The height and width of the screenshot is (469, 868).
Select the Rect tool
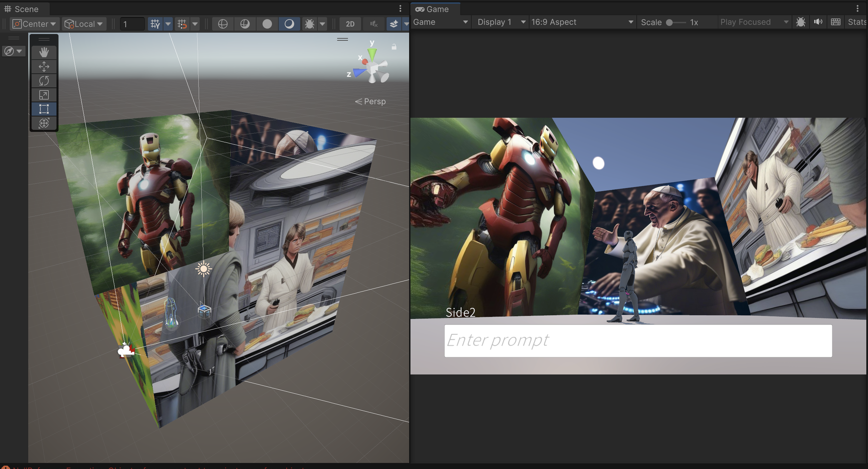tap(44, 109)
